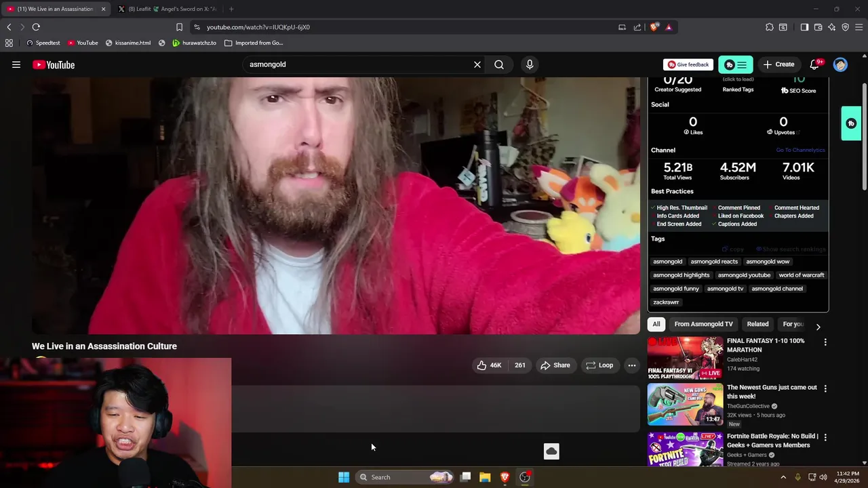Click the asmongold wow tag
868x488 pixels.
[768, 262]
